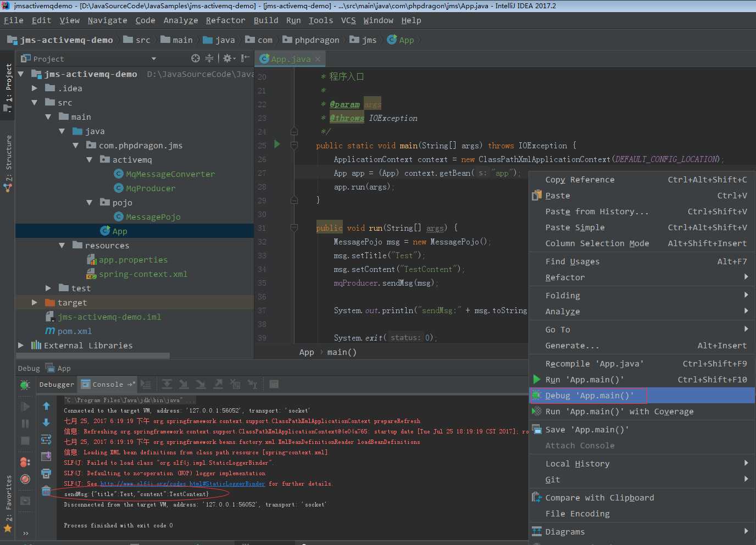
Task: Choose Find Usages from context menu
Action: (x=642, y=262)
